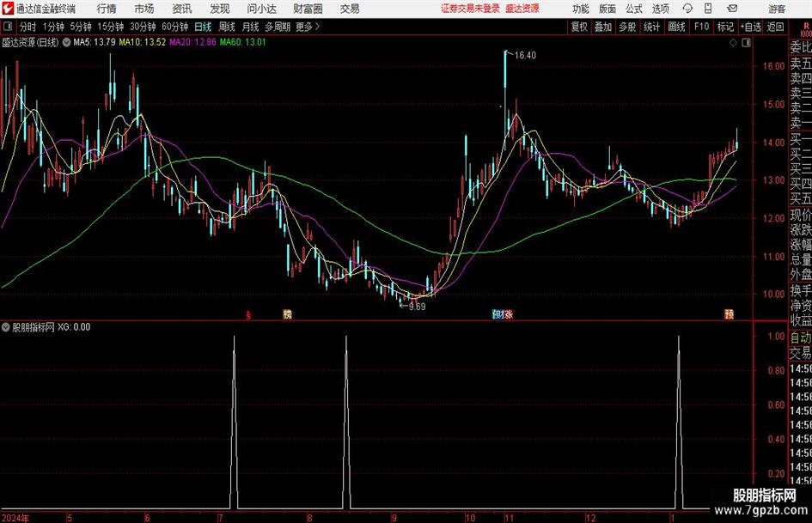812x523 pixels.
Task: Open the mail envelope icon
Action: 732,9
